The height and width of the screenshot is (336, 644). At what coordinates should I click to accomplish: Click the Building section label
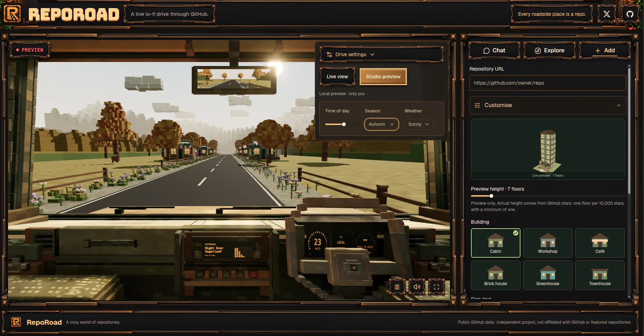(480, 222)
